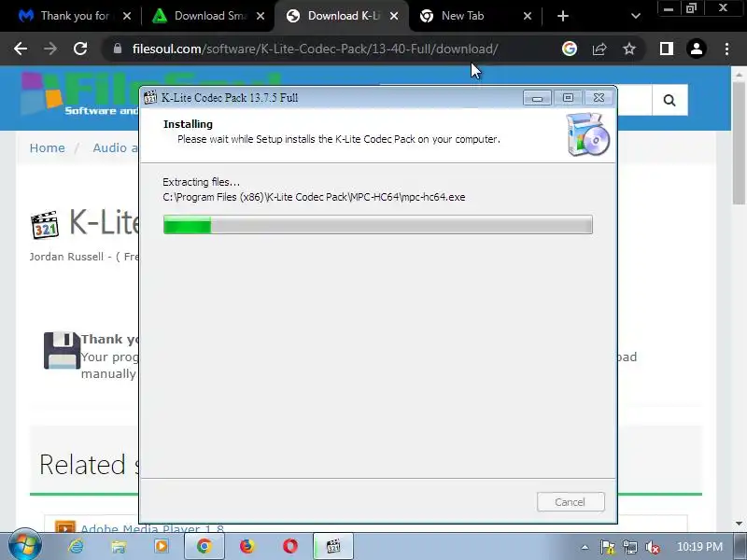Open the Windows Start button
The height and width of the screenshot is (560, 747).
(x=25, y=546)
